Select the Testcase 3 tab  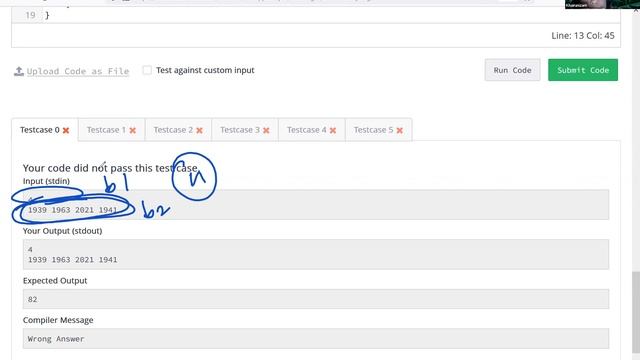[245, 130]
